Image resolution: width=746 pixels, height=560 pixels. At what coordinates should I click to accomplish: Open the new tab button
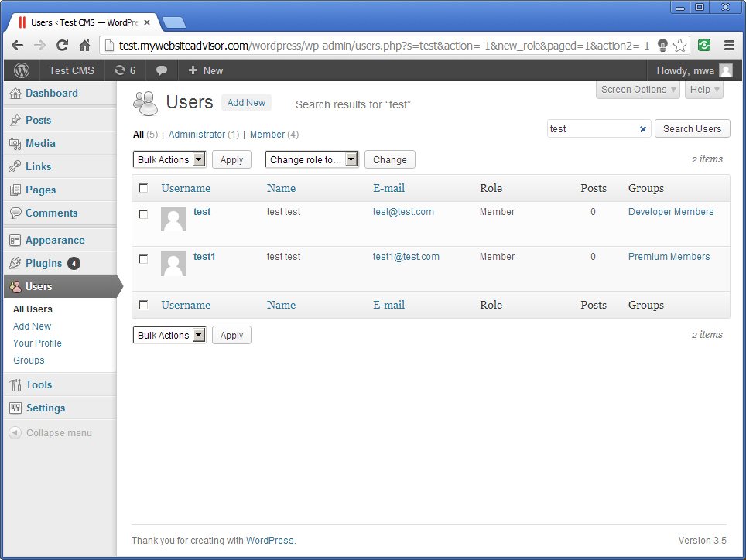click(x=173, y=22)
